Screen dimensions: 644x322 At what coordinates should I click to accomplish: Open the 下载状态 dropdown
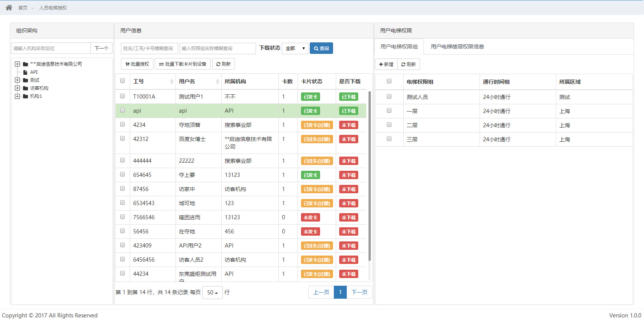pyautogui.click(x=295, y=48)
